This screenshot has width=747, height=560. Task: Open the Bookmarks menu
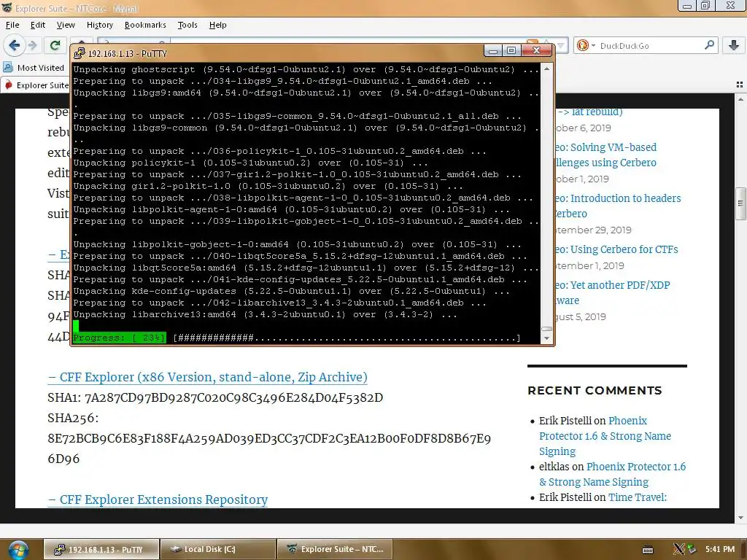145,25
